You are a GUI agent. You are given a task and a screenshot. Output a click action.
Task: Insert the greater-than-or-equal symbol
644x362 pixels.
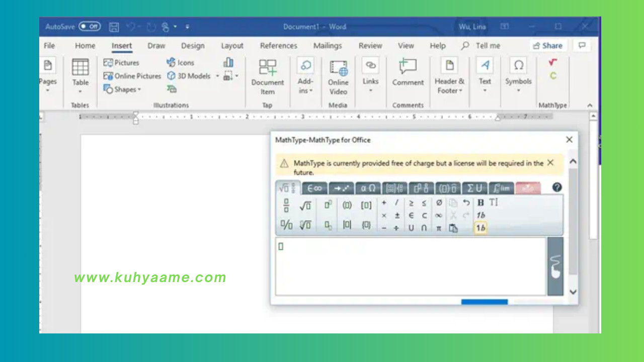(411, 203)
